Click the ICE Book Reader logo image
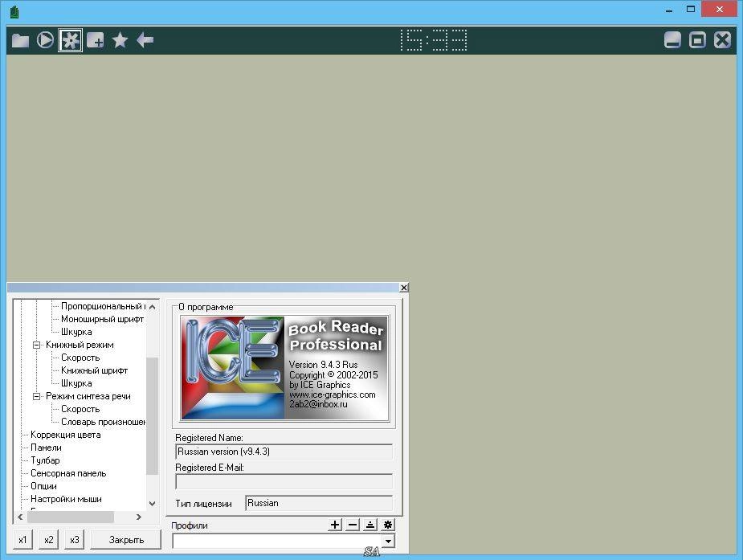743x560 pixels. pyautogui.click(x=284, y=368)
